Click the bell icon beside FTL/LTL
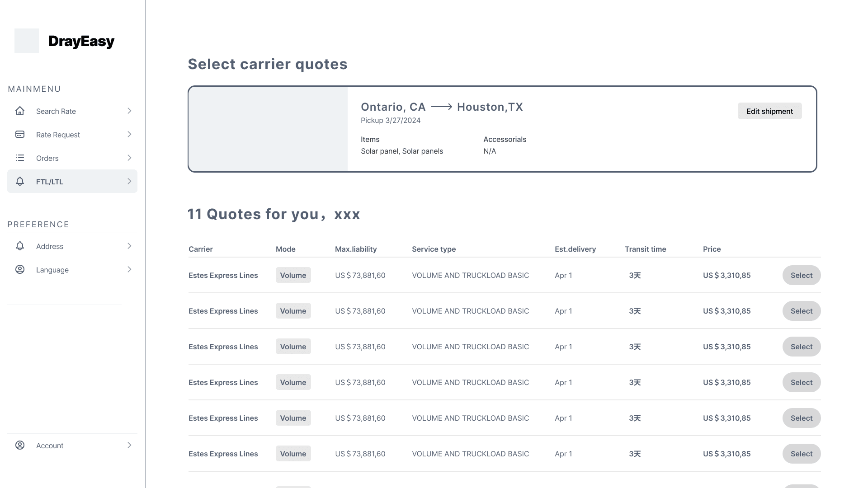This screenshot has height=488, width=868. pyautogui.click(x=20, y=181)
